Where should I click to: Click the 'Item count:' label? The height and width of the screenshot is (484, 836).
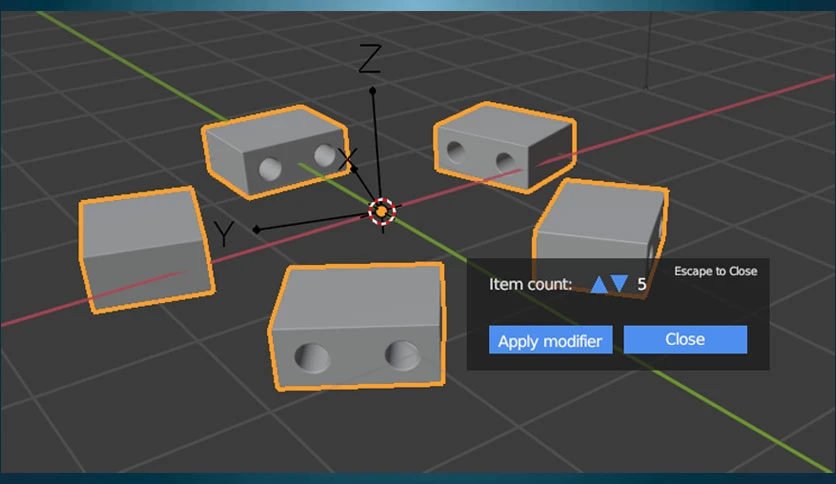click(530, 284)
